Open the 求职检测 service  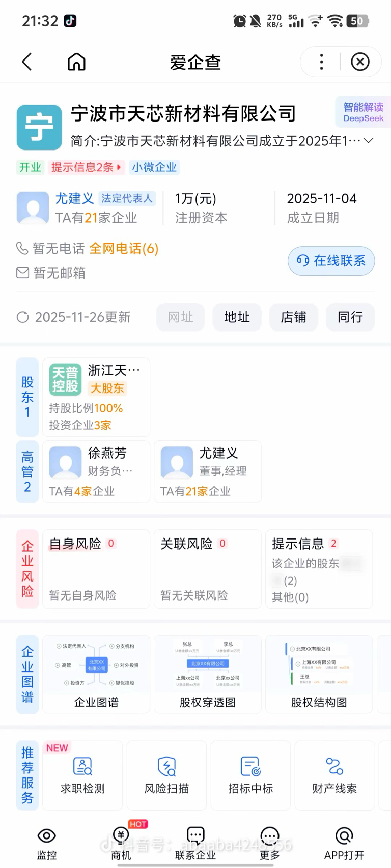click(82, 775)
